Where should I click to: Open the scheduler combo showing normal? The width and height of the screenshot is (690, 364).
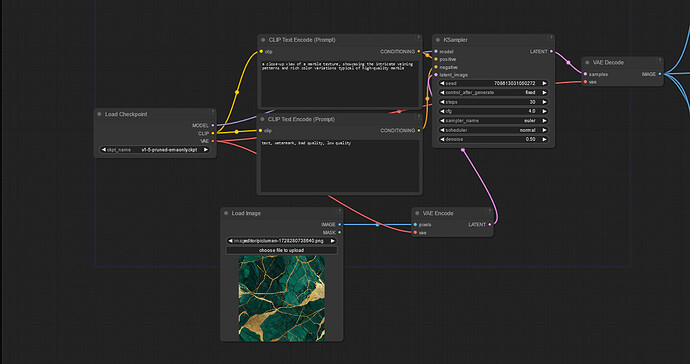(493, 130)
